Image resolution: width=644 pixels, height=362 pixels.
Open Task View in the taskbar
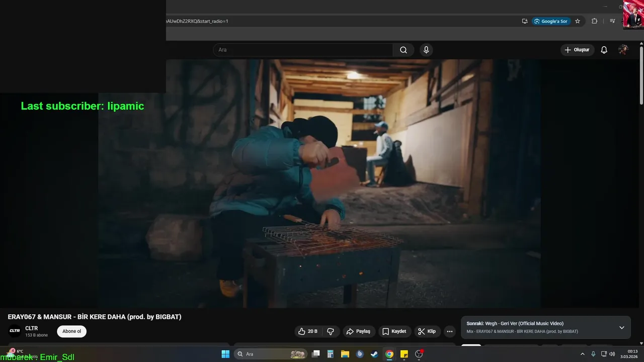[x=316, y=354]
